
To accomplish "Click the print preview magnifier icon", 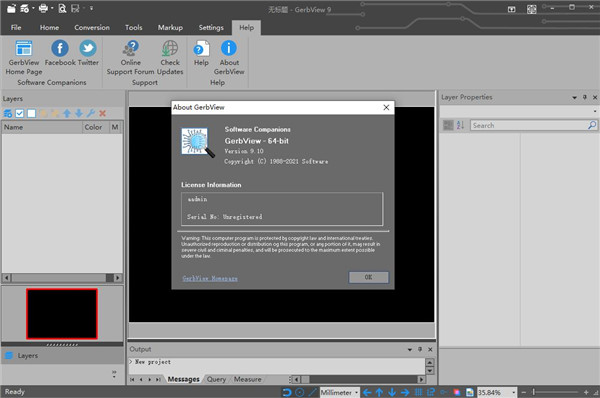I will pyautogui.click(x=62, y=8).
